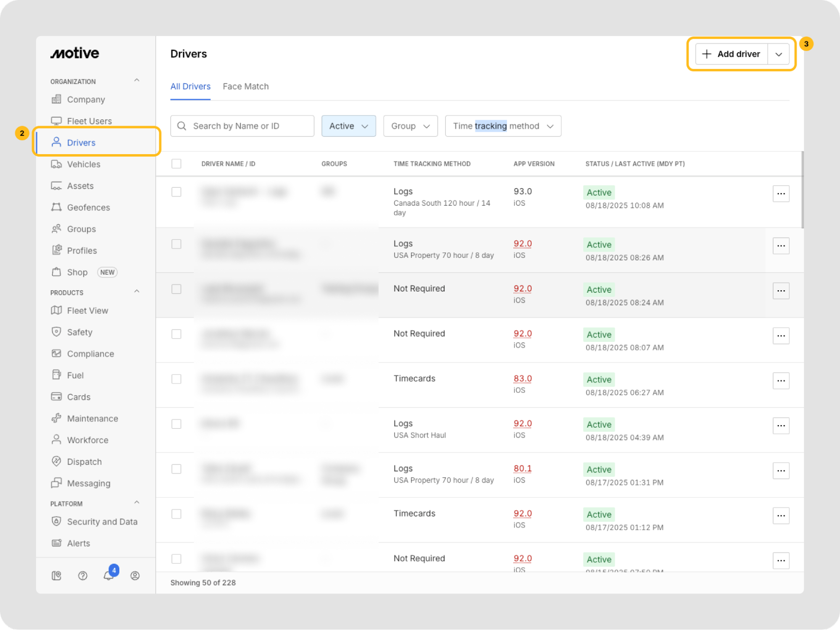This screenshot has width=840, height=630.
Task: Switch to the Face Match tab
Action: click(245, 87)
